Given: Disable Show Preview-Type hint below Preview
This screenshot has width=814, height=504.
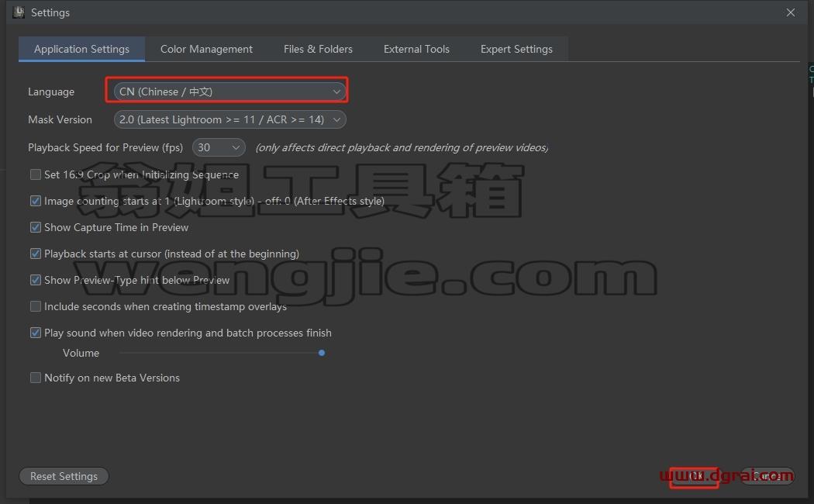Looking at the screenshot, I should point(36,280).
